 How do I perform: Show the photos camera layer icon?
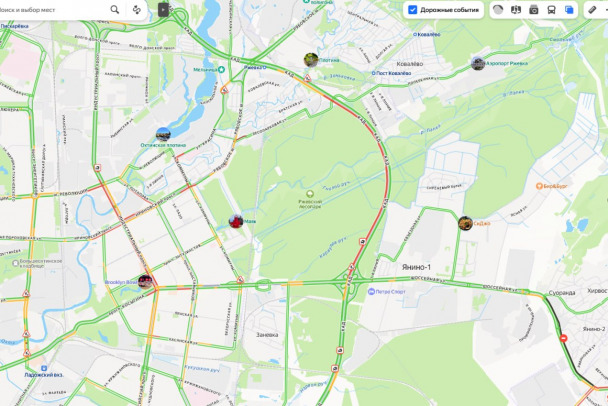click(x=534, y=10)
